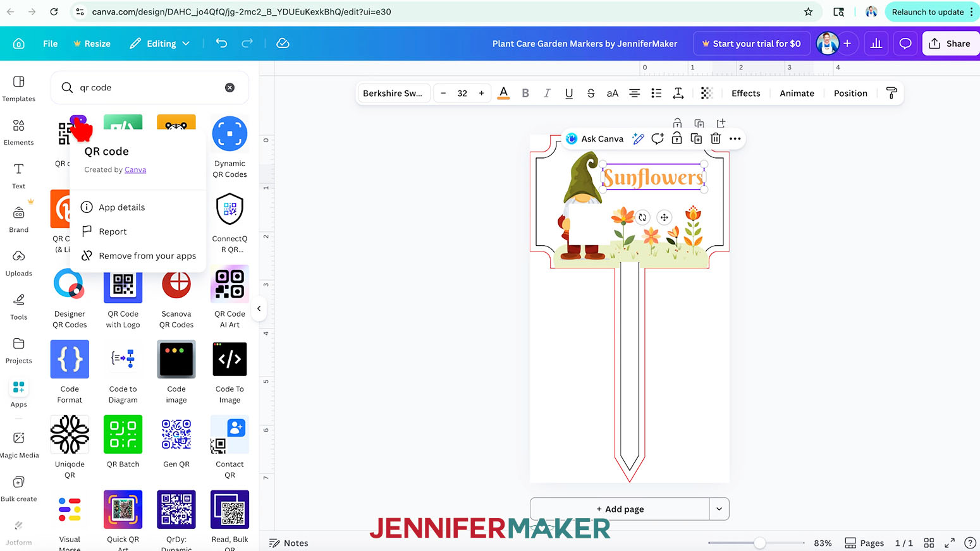The image size is (980, 551).
Task: Open Dynamic QR Codes app
Action: pyautogui.click(x=230, y=147)
